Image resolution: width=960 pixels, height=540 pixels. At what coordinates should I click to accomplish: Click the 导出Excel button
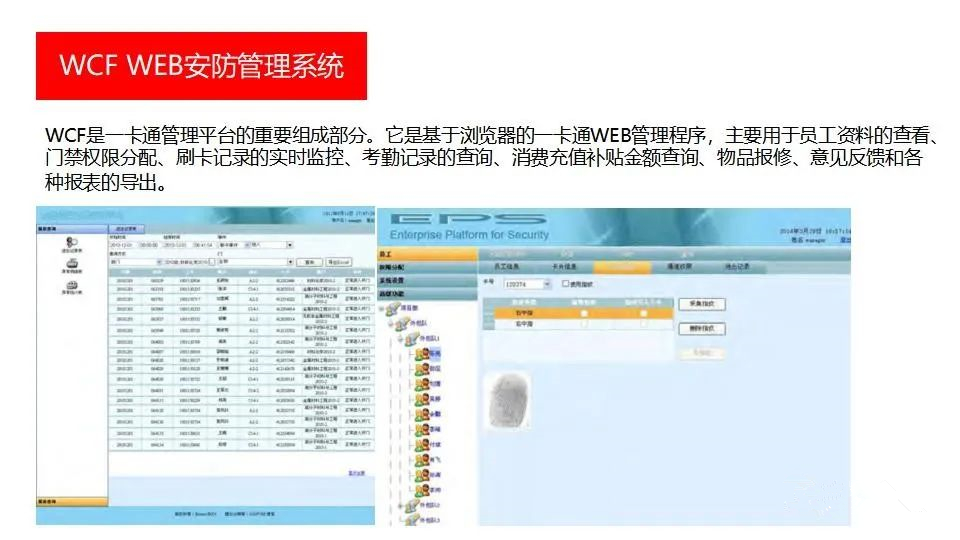click(339, 262)
